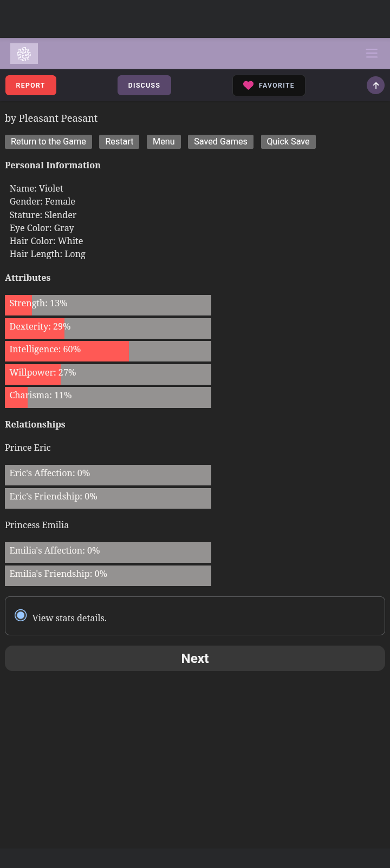Click the pink heart Favorite icon

pyautogui.click(x=248, y=86)
